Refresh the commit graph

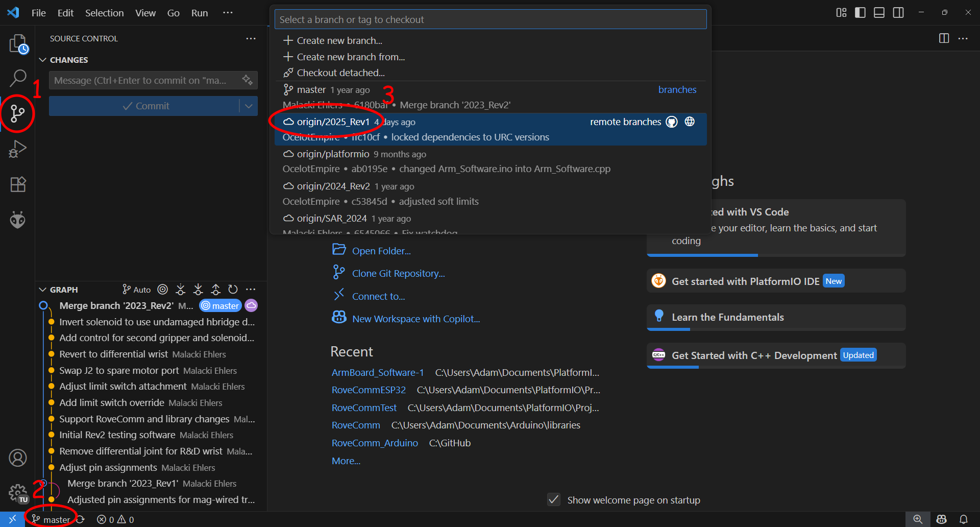[233, 289]
